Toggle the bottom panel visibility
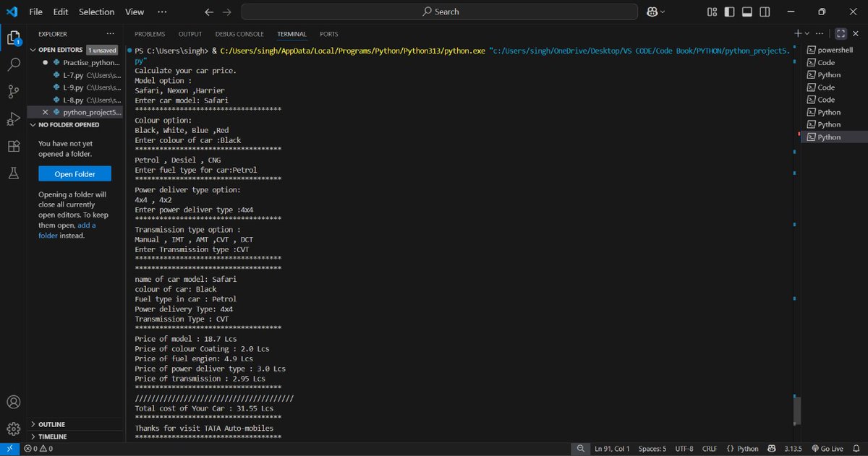 pos(746,12)
